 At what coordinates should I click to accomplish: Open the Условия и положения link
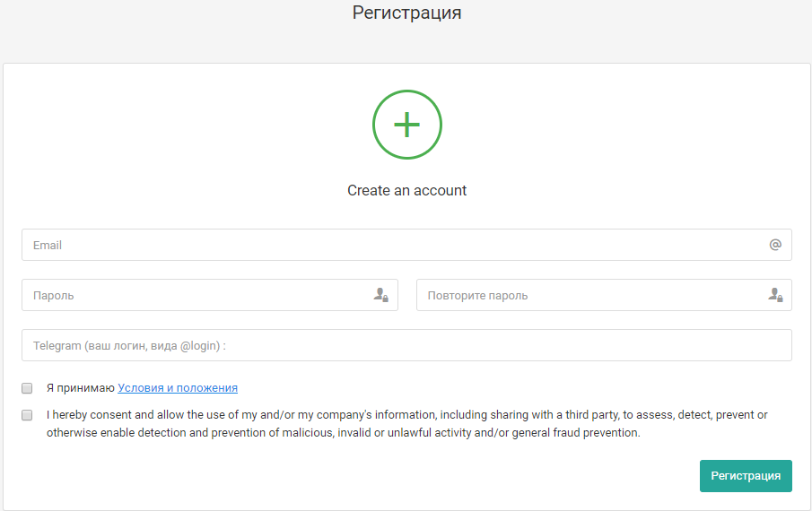178,388
